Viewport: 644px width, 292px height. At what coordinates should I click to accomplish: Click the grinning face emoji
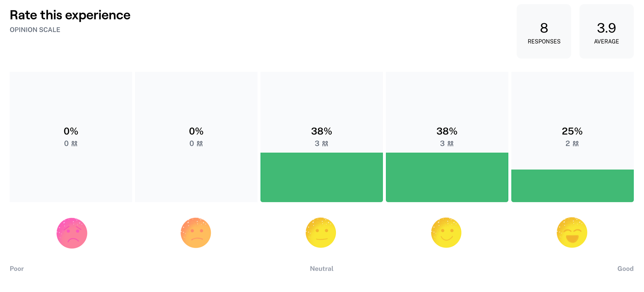tap(572, 233)
